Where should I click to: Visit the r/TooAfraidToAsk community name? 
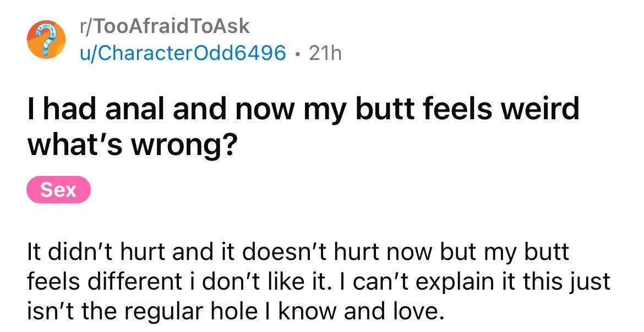tap(165, 27)
